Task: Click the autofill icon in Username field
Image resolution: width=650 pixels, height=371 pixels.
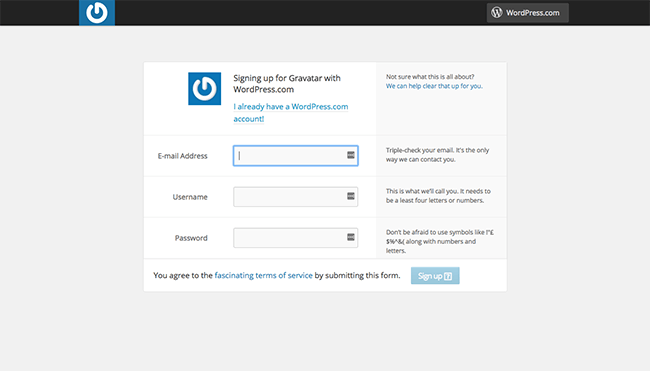Action: pyautogui.click(x=351, y=196)
